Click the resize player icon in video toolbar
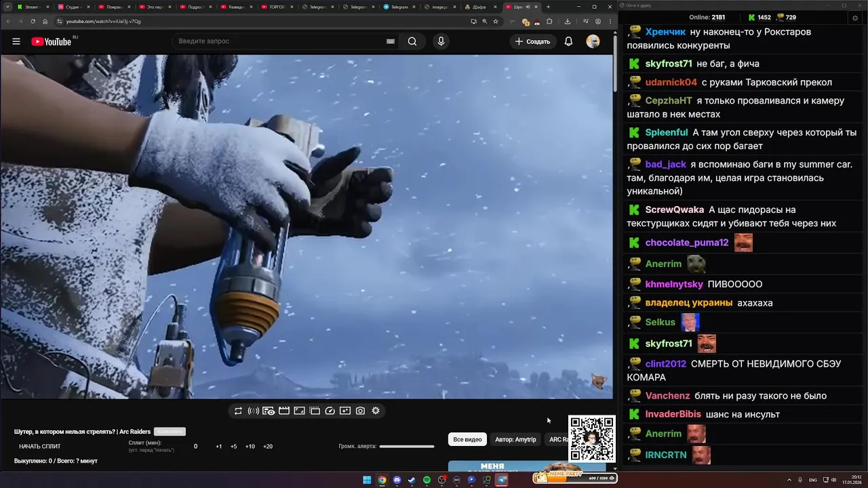The height and width of the screenshot is (488, 868). tap(299, 411)
